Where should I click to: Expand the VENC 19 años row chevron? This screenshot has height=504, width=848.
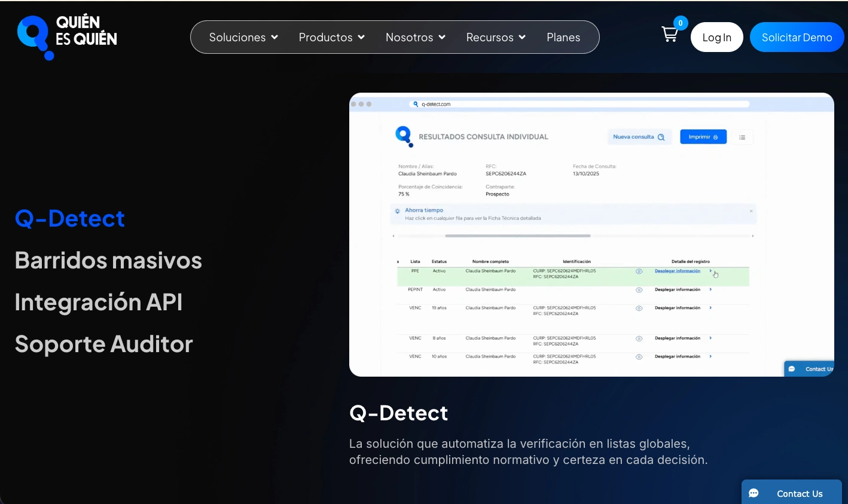[x=710, y=308]
